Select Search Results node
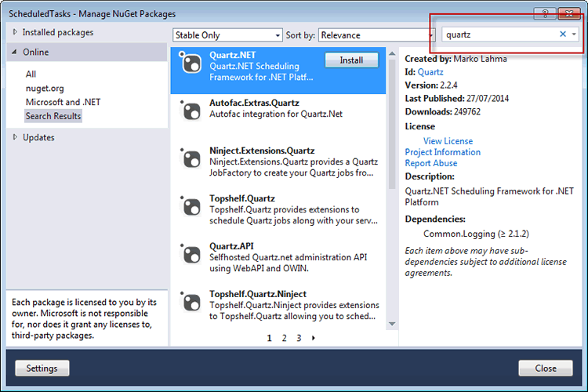 (x=53, y=116)
